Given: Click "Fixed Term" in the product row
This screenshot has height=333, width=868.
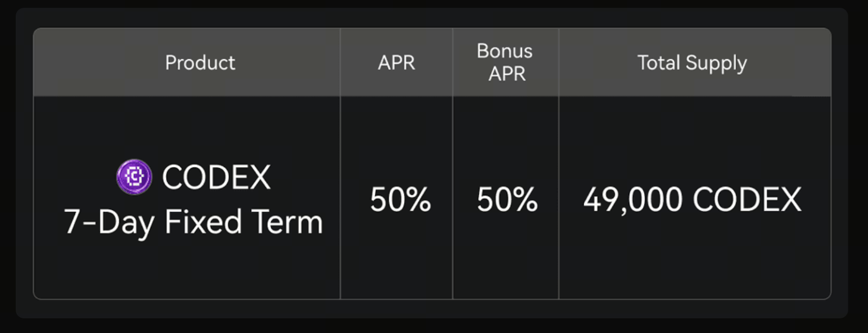Looking at the screenshot, I should click(x=244, y=222).
